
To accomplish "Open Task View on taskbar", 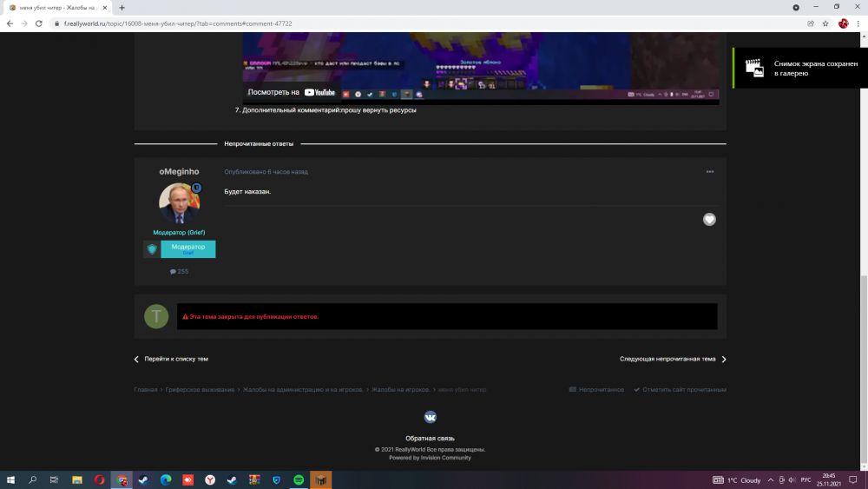I will pyautogui.click(x=54, y=479).
